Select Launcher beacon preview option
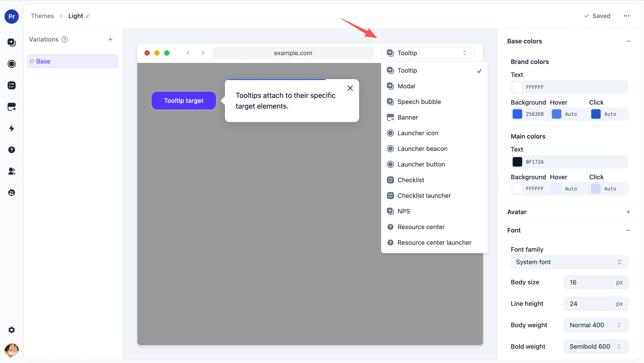This screenshot has height=363, width=644. 434,149
